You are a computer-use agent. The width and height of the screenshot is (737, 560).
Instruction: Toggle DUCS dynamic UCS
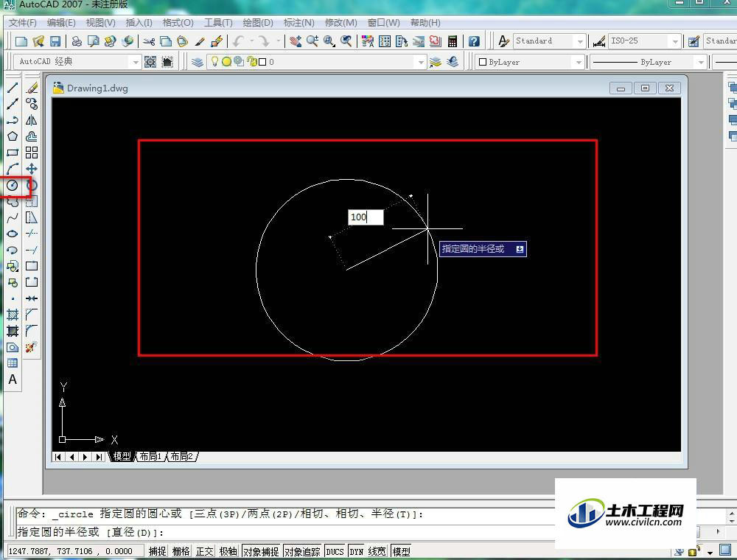tap(335, 551)
